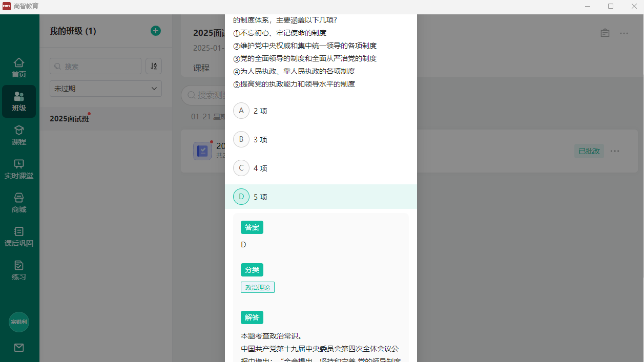Image resolution: width=644 pixels, height=362 pixels.
Task: Select answer option B (3 项)
Action: pyautogui.click(x=241, y=139)
